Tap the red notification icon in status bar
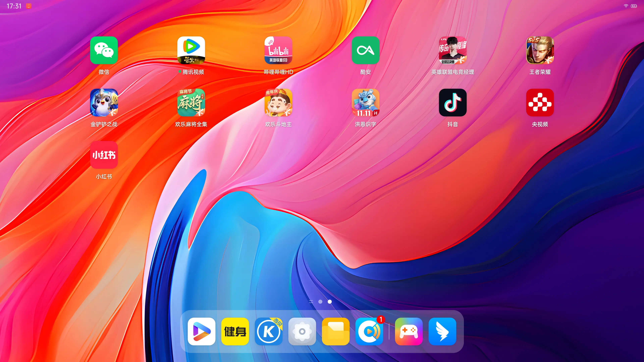 [29, 6]
